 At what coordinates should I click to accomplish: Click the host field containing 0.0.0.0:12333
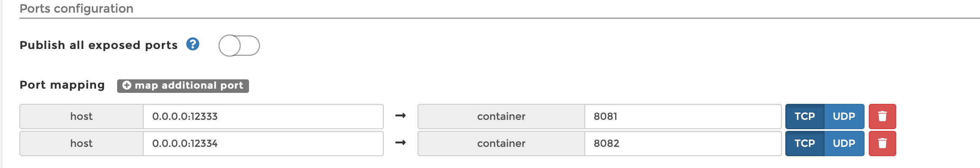click(263, 117)
